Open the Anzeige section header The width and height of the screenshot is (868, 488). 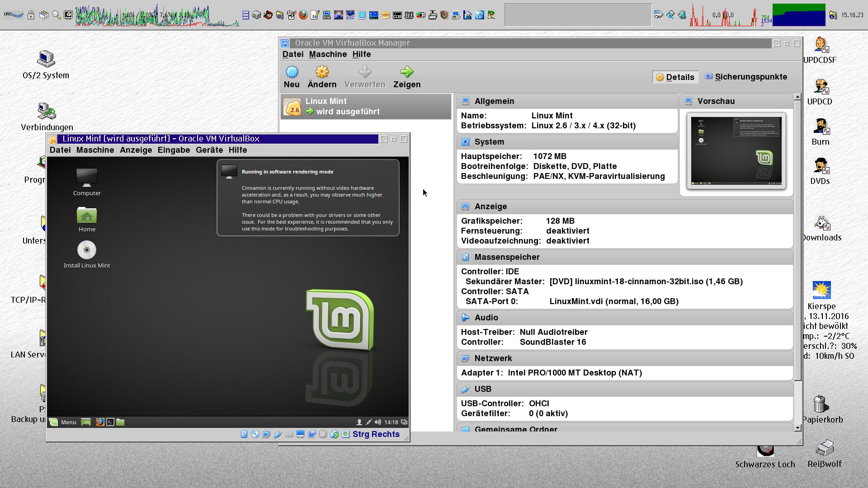point(625,206)
